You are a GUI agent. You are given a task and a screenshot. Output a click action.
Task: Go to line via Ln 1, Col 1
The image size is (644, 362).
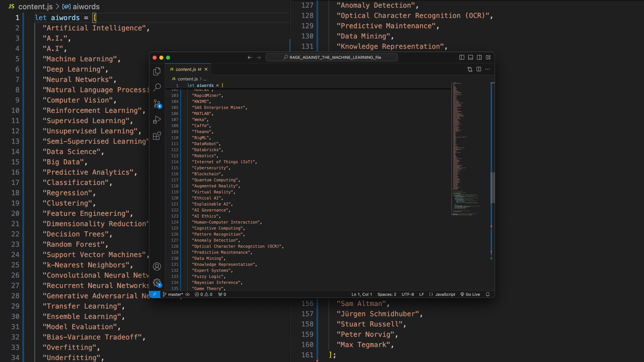(x=362, y=295)
